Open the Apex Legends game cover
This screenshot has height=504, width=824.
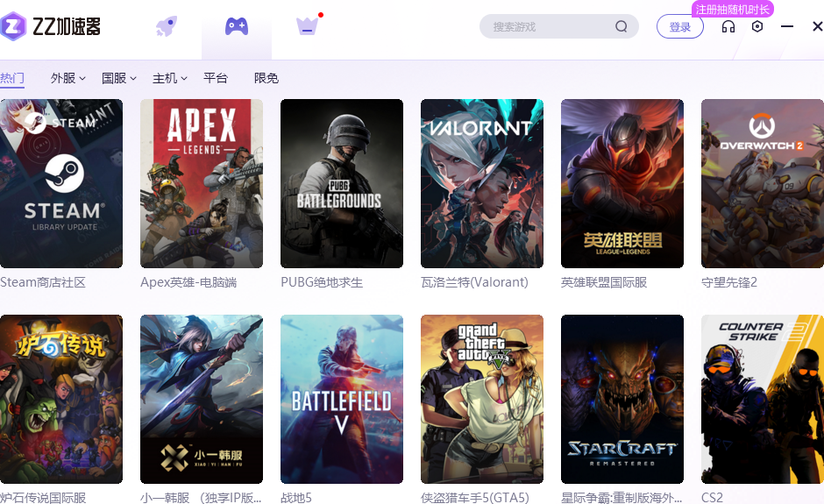tap(202, 183)
